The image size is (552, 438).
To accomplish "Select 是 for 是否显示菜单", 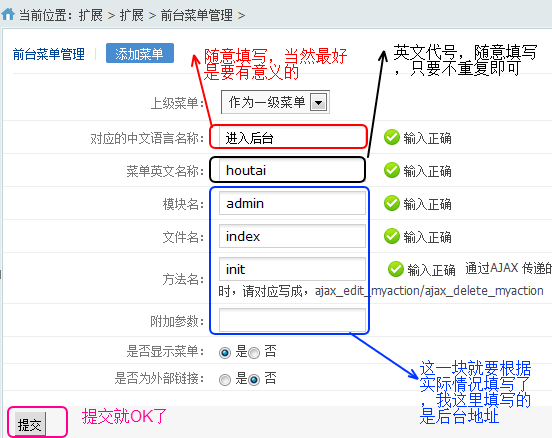I will 225,352.
